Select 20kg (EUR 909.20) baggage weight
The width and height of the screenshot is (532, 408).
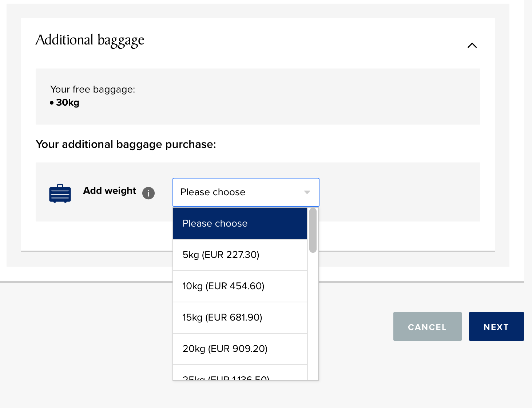(x=240, y=349)
